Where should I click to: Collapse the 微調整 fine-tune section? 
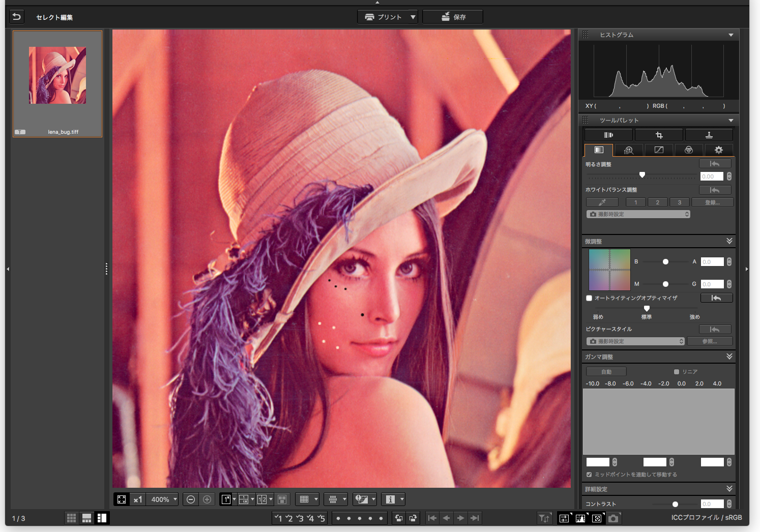coord(729,241)
